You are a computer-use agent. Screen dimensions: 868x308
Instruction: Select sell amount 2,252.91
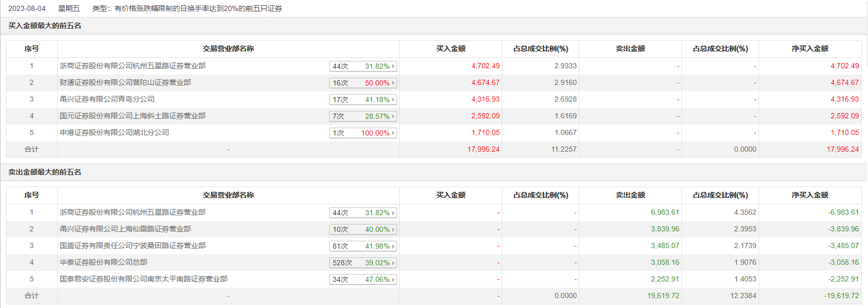pos(665,279)
